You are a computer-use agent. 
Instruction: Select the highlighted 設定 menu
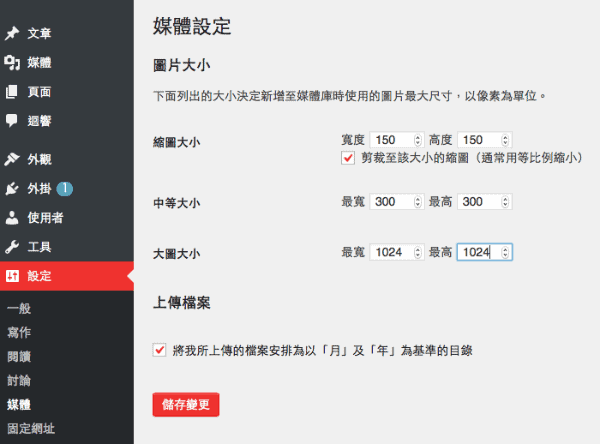click(x=67, y=276)
